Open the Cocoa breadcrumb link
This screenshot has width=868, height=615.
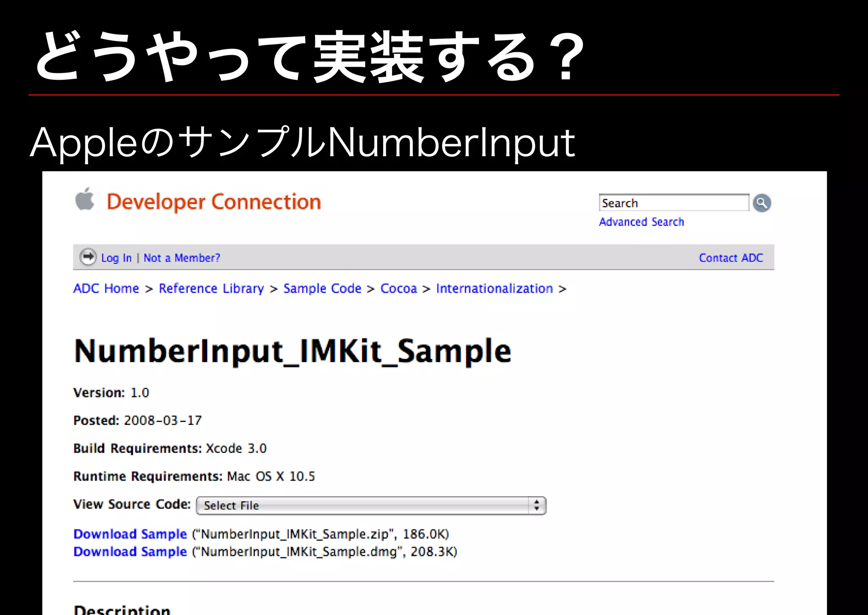click(x=398, y=288)
